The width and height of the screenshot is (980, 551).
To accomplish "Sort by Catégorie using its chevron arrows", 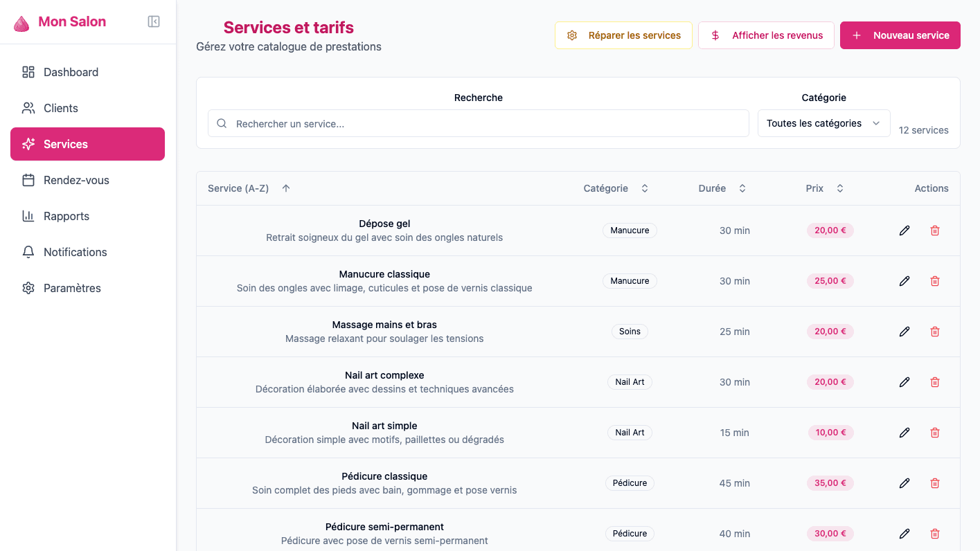I will pos(644,188).
